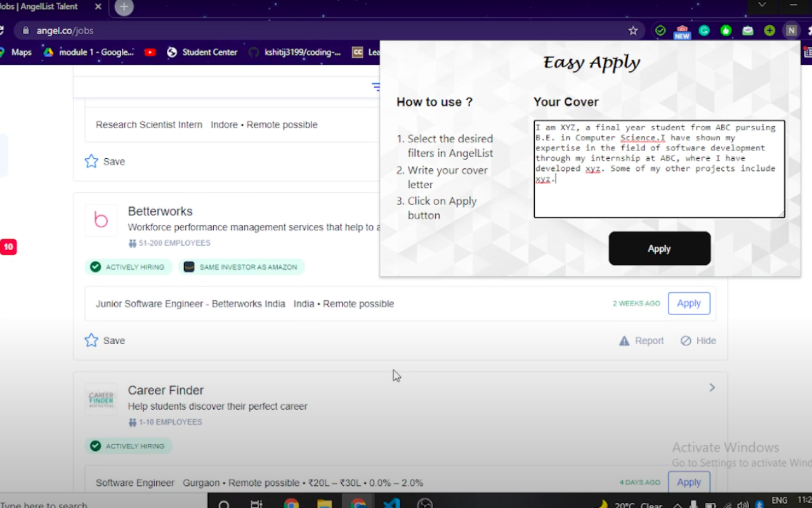Save the Betterworks job listing
812x508 pixels.
tap(105, 340)
